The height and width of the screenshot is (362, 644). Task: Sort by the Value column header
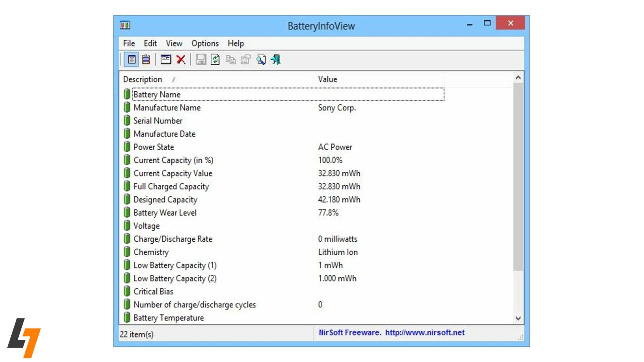coord(327,79)
